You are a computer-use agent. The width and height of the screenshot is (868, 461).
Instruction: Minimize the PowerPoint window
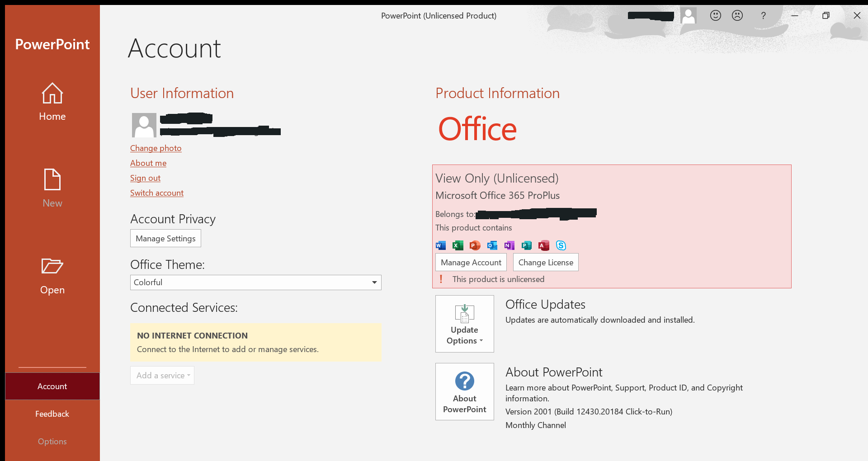(x=794, y=15)
